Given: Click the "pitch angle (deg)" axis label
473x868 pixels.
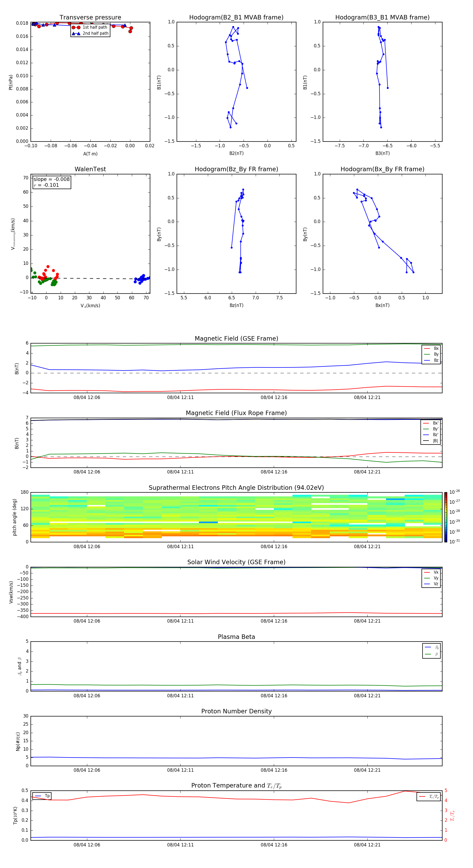Looking at the screenshot, I should click(x=14, y=517).
